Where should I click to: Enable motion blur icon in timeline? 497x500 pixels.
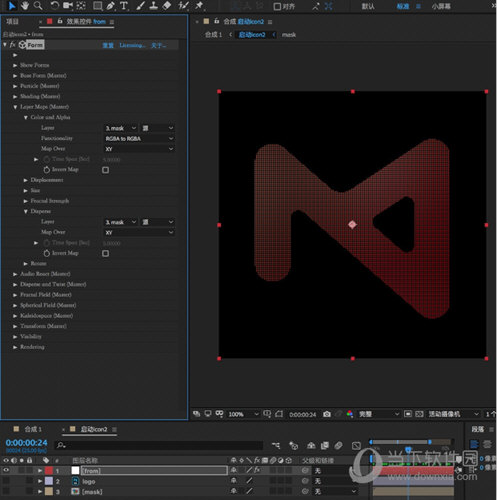338,445
